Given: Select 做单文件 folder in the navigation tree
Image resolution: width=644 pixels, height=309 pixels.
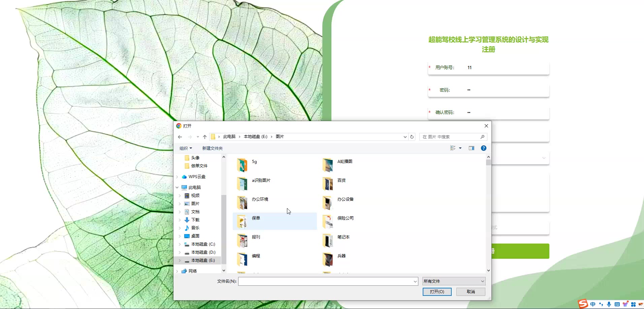Looking at the screenshot, I should click(199, 166).
